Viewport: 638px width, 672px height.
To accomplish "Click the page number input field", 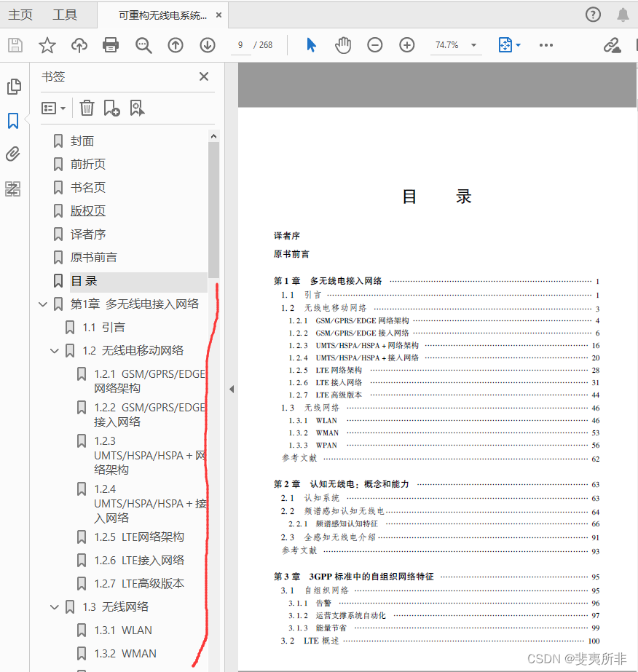I will pyautogui.click(x=240, y=45).
